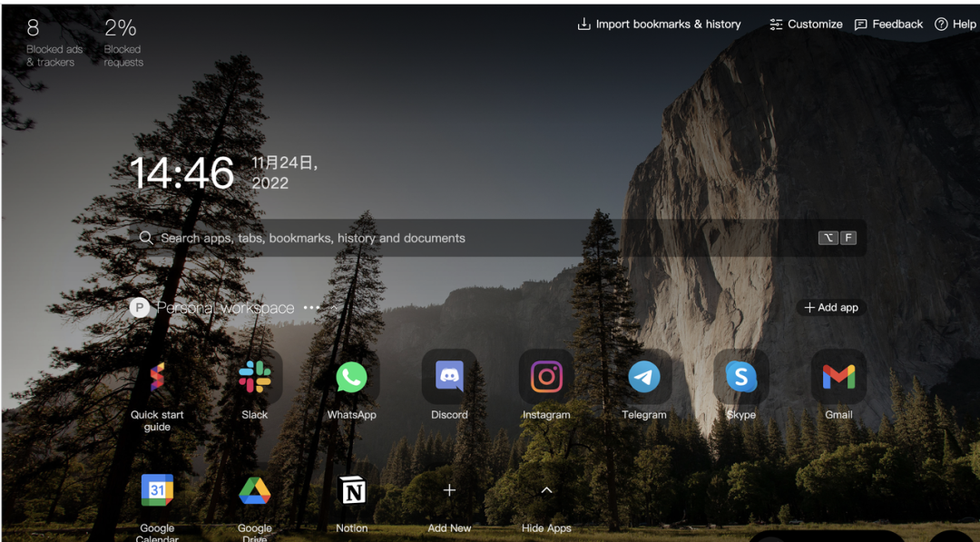This screenshot has width=980, height=542.
Task: Click the 8 Blocked ads & trackers counter
Action: tap(54, 43)
